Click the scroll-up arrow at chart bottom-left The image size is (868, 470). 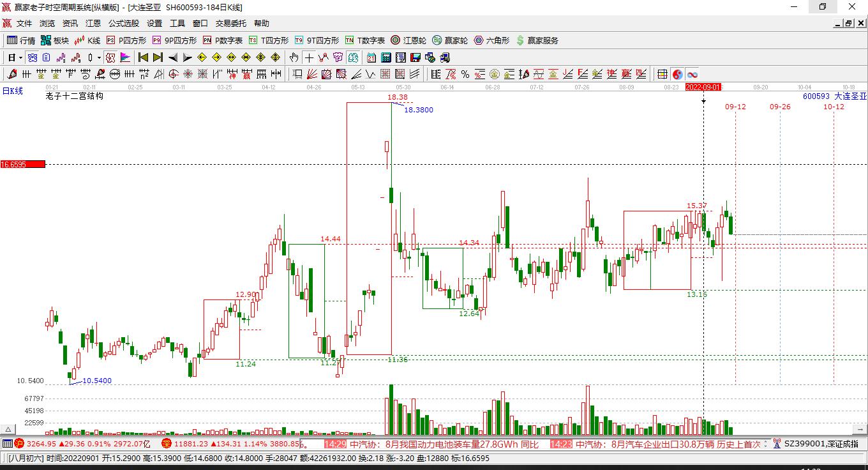click(8, 429)
